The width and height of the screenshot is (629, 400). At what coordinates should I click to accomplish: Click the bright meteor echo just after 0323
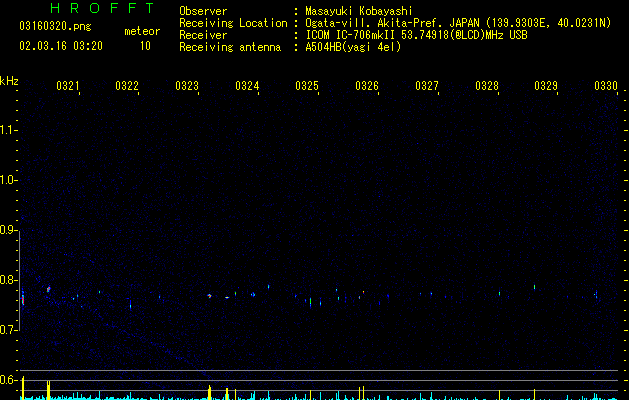209,296
